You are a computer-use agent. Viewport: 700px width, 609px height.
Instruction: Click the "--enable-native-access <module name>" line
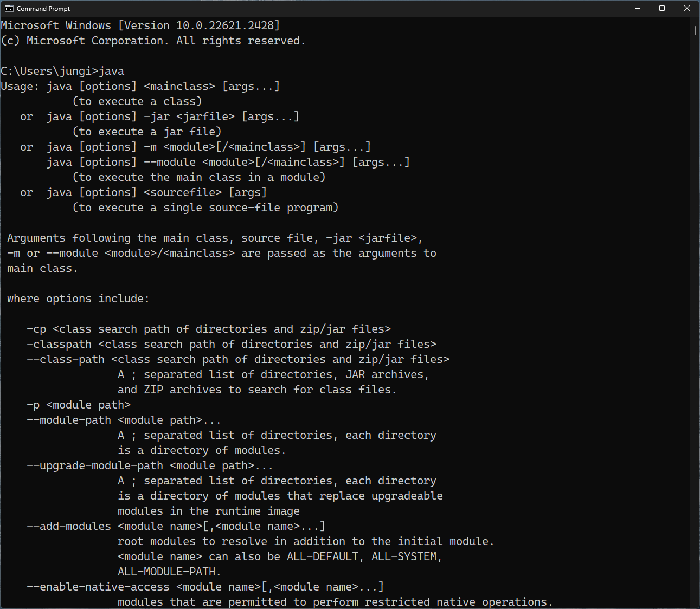tap(205, 587)
